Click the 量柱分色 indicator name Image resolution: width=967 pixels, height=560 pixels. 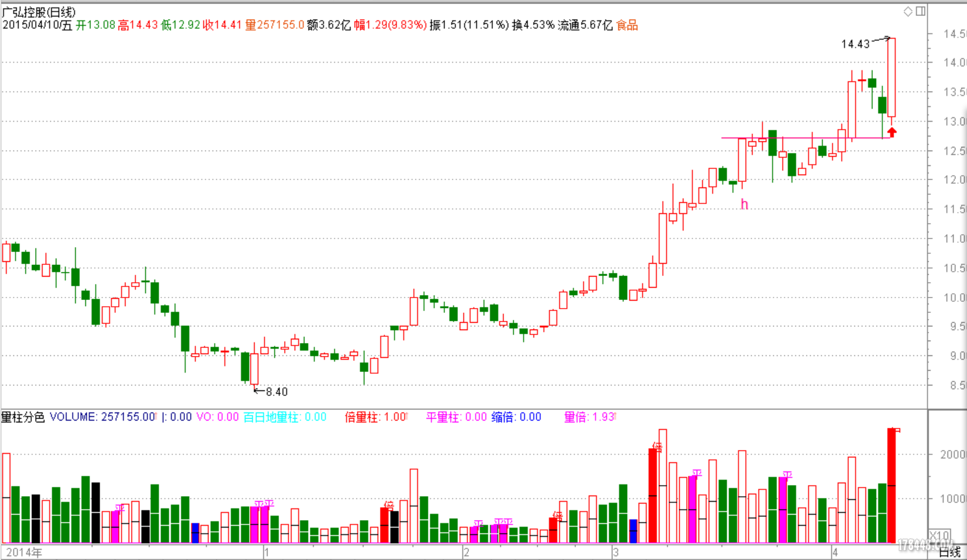point(23,417)
